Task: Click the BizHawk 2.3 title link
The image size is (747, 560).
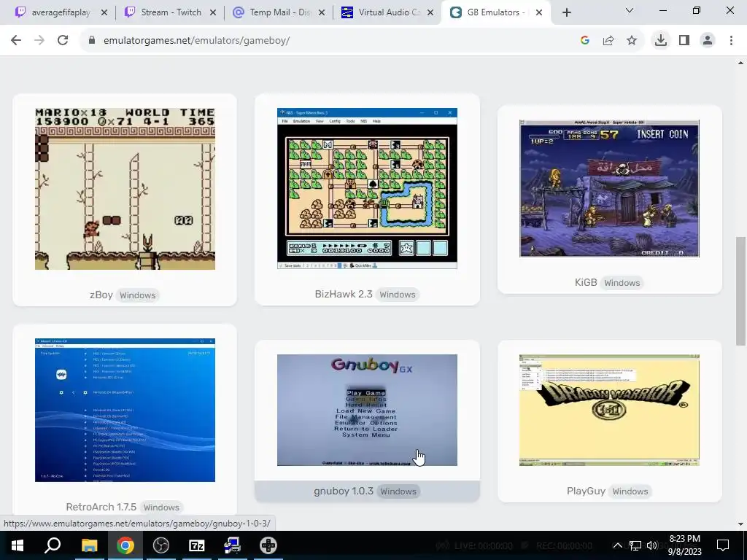Action: [344, 294]
